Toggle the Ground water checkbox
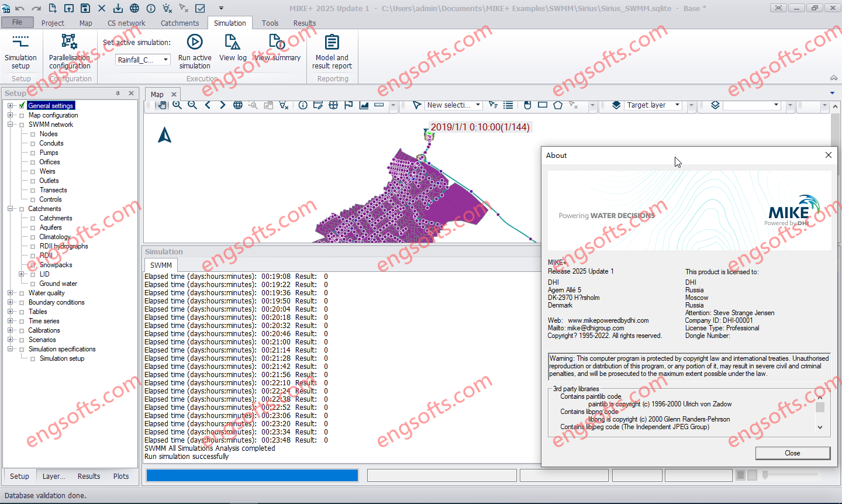This screenshot has height=504, width=842. (x=33, y=284)
